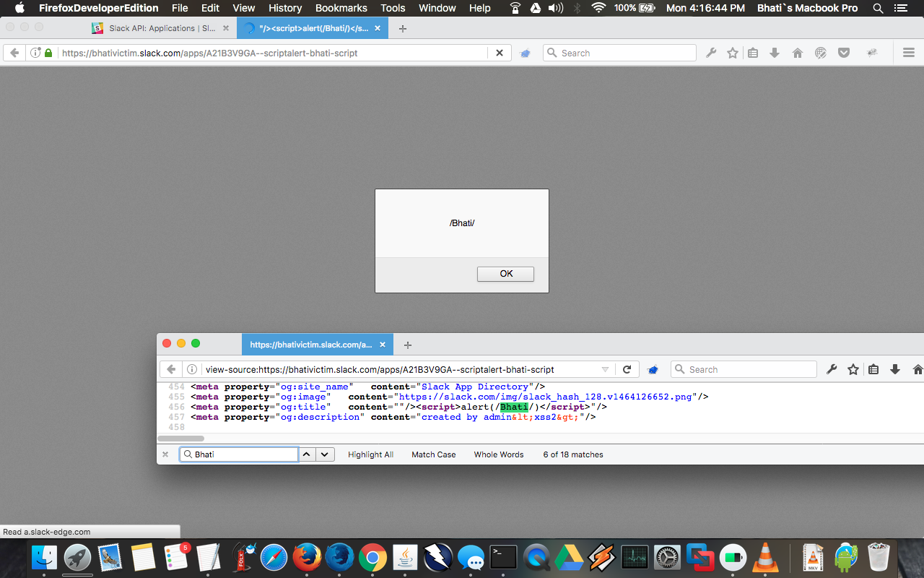Open site identity info icon in main URL bar
The width and height of the screenshot is (924, 578).
coord(35,53)
